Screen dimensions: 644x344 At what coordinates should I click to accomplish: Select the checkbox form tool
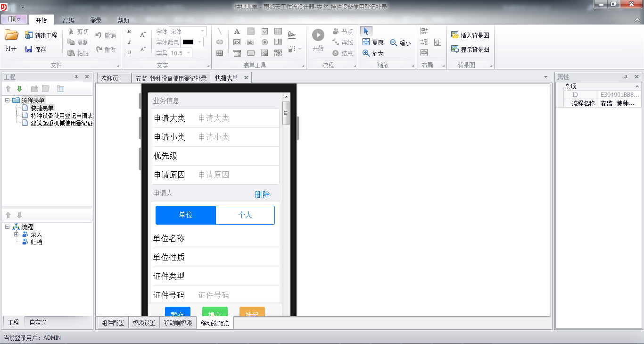[x=264, y=32]
